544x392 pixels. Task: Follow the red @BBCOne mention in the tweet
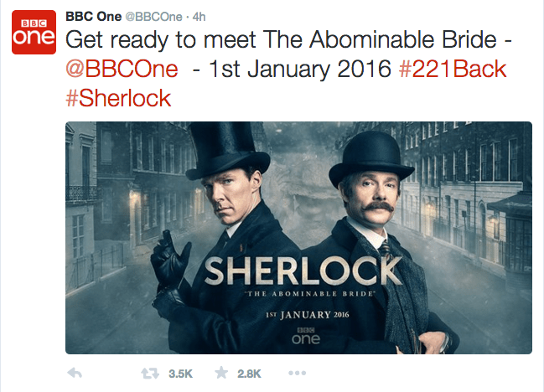pyautogui.click(x=122, y=69)
